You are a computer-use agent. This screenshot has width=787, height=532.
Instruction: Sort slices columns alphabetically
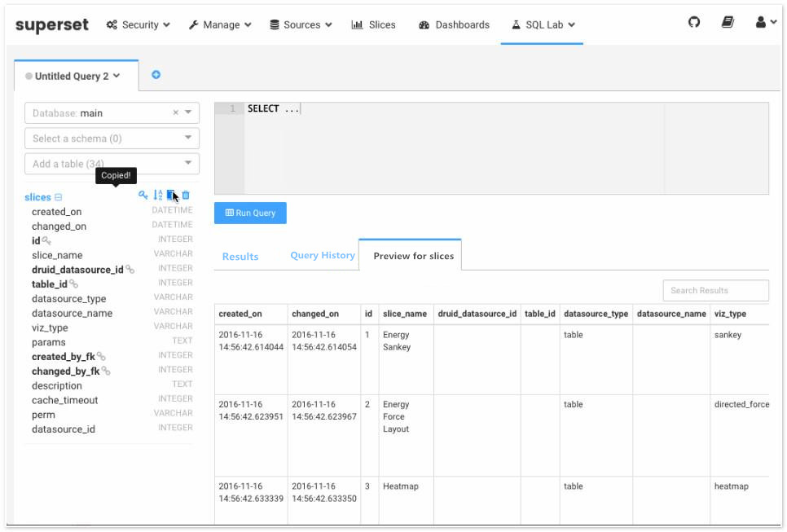pos(157,195)
